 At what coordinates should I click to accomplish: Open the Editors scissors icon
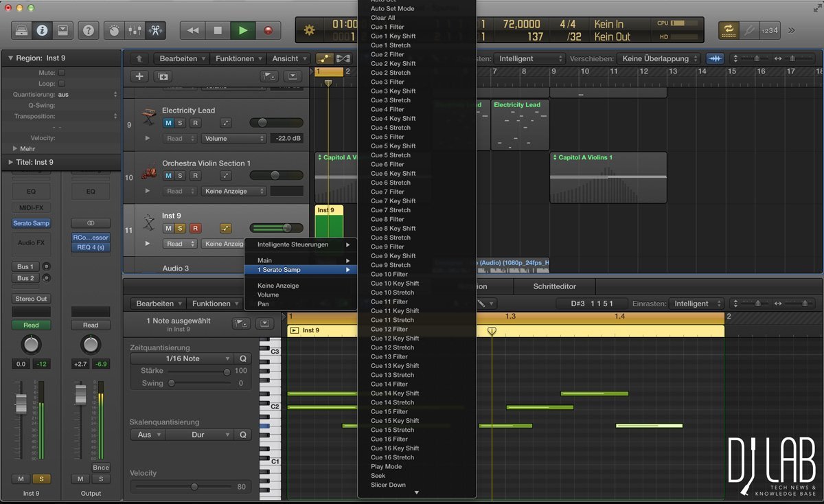point(156,30)
